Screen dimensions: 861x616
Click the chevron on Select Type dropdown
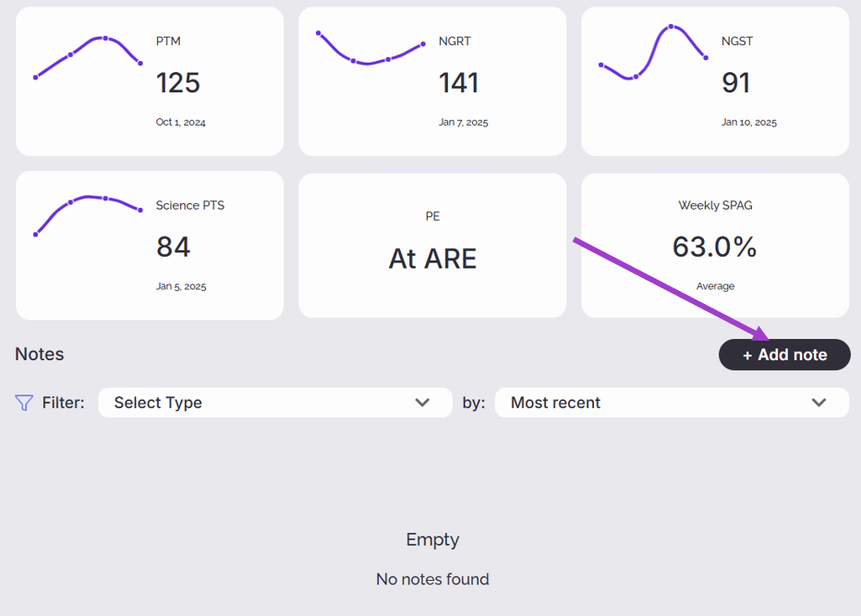(x=422, y=403)
